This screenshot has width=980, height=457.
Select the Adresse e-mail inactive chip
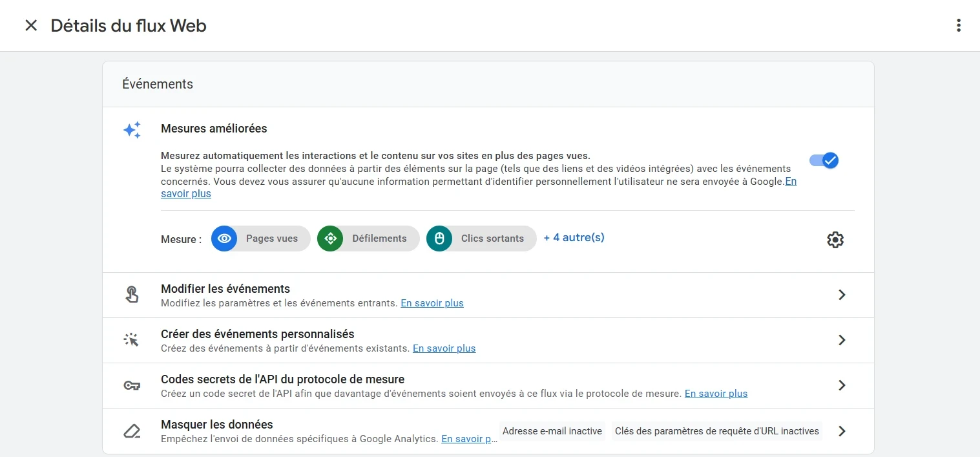click(x=552, y=430)
